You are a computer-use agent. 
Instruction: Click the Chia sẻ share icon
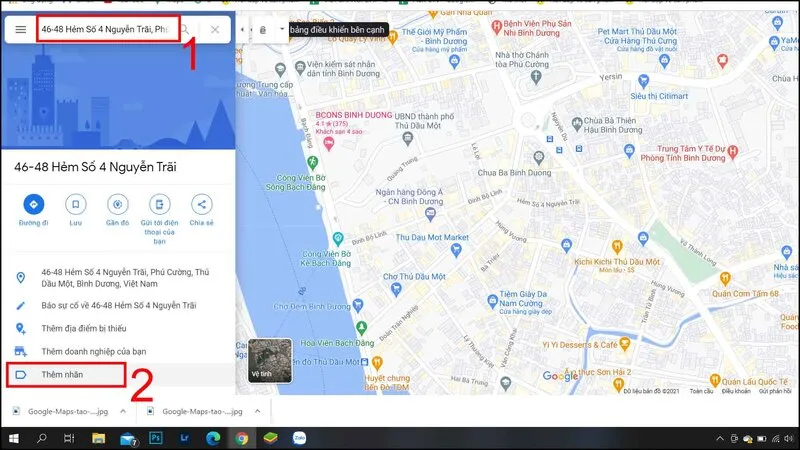click(202, 204)
